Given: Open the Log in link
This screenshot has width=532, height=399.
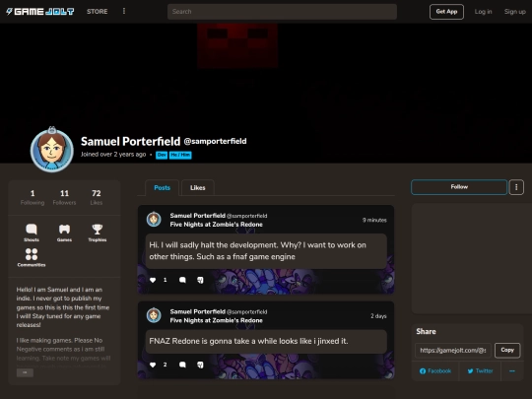Looking at the screenshot, I should 483,12.
